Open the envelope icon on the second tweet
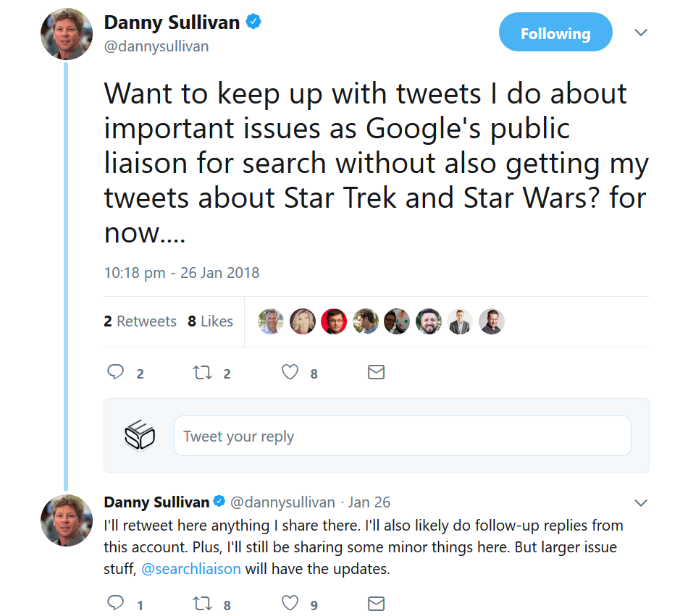This screenshot has width=688, height=616. 376,602
